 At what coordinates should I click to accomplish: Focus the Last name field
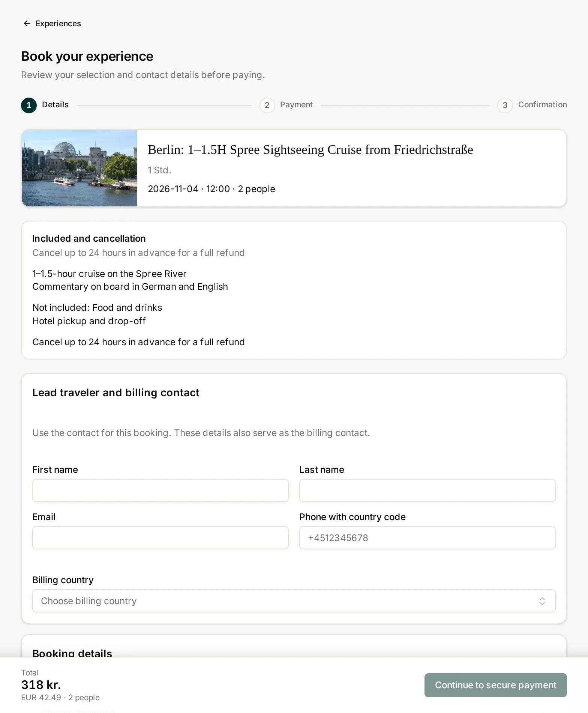pos(427,490)
